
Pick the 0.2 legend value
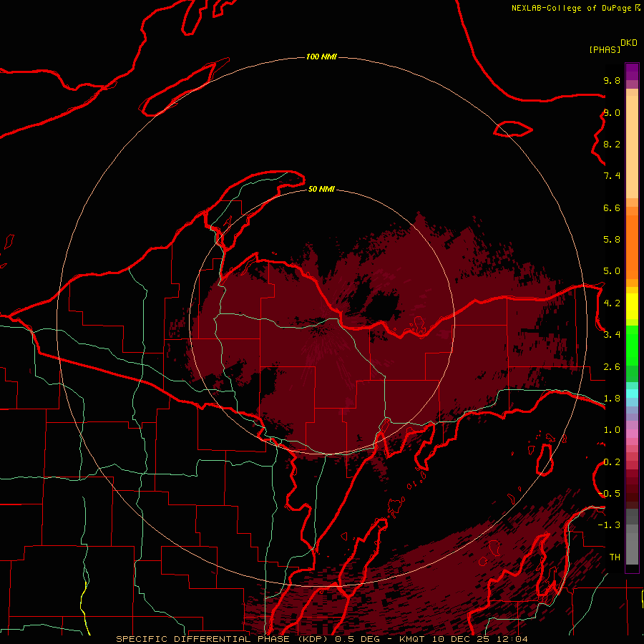tap(612, 462)
